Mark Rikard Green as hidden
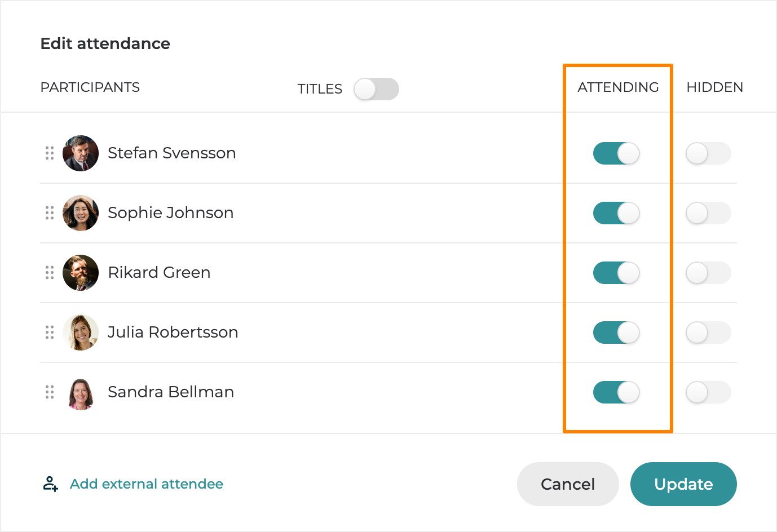Image resolution: width=777 pixels, height=532 pixels. tap(708, 273)
